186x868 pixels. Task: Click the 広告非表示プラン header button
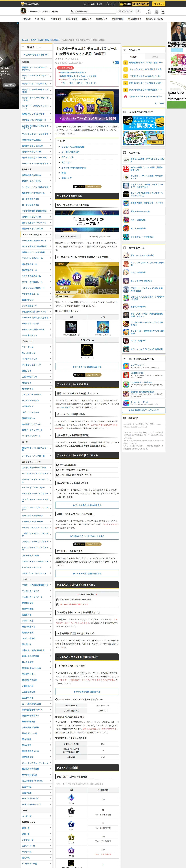(134, 4)
